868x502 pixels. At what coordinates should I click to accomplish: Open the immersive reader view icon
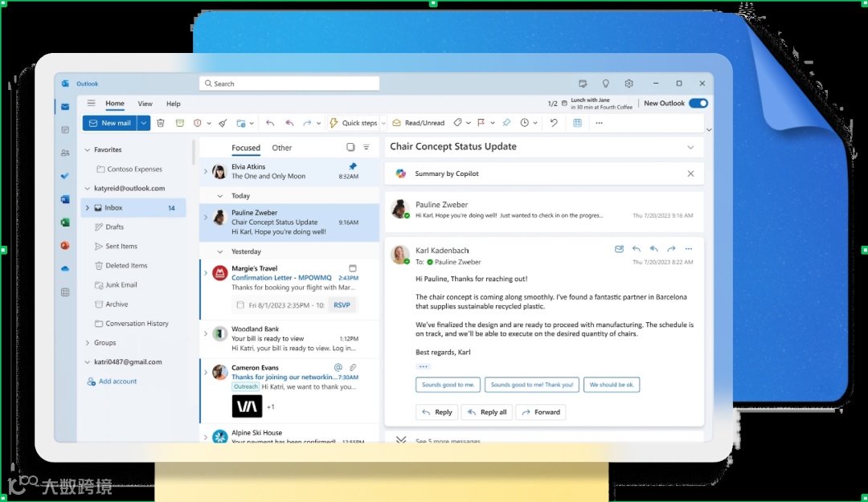tap(577, 123)
